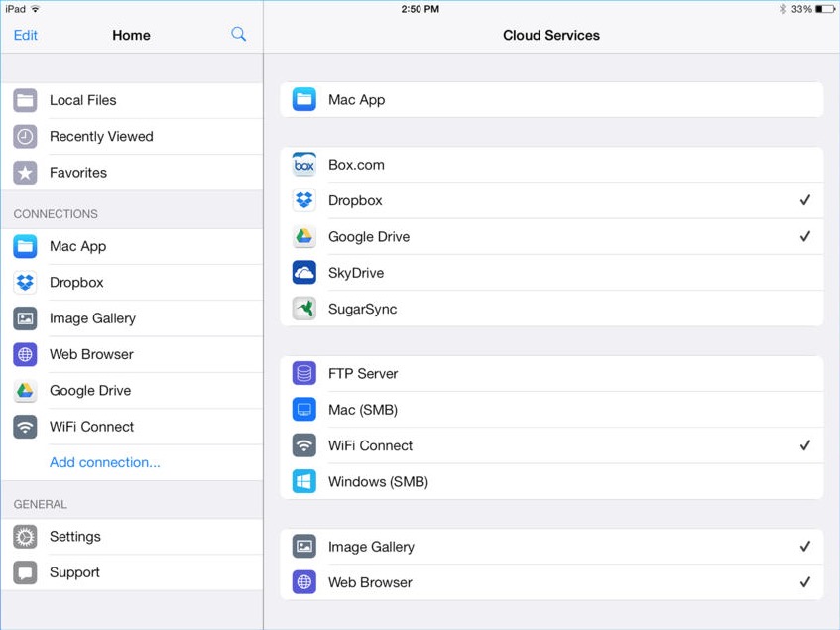This screenshot has width=840, height=630.
Task: Tap the Box.com logo icon
Action: pyautogui.click(x=304, y=165)
